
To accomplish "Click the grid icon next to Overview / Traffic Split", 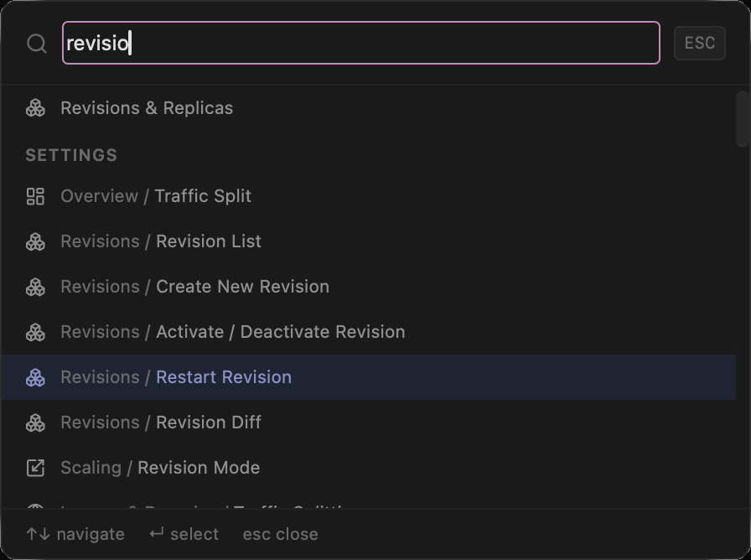I will 36,195.
